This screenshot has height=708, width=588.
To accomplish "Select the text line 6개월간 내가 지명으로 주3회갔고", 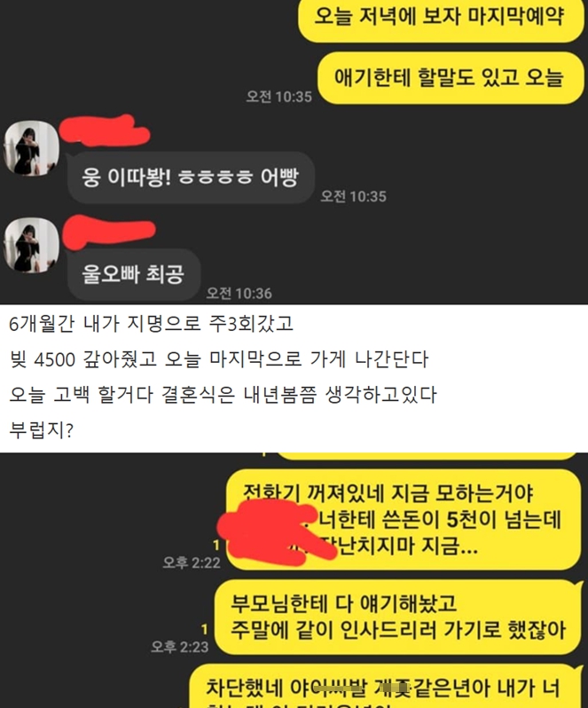I will click(x=151, y=324).
